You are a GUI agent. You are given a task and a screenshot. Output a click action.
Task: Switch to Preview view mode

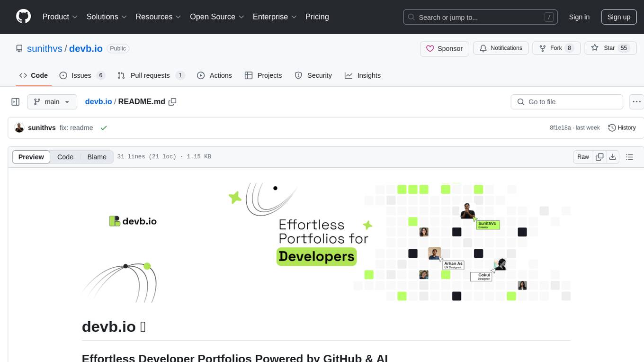point(31,157)
